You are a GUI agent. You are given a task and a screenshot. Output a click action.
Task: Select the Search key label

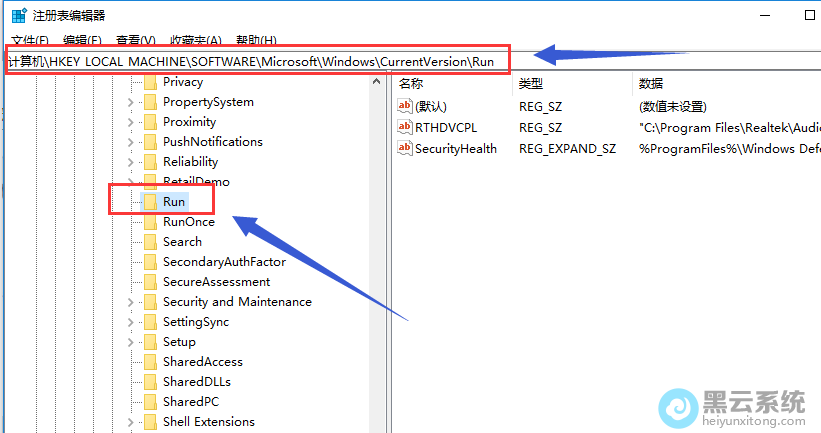click(182, 242)
